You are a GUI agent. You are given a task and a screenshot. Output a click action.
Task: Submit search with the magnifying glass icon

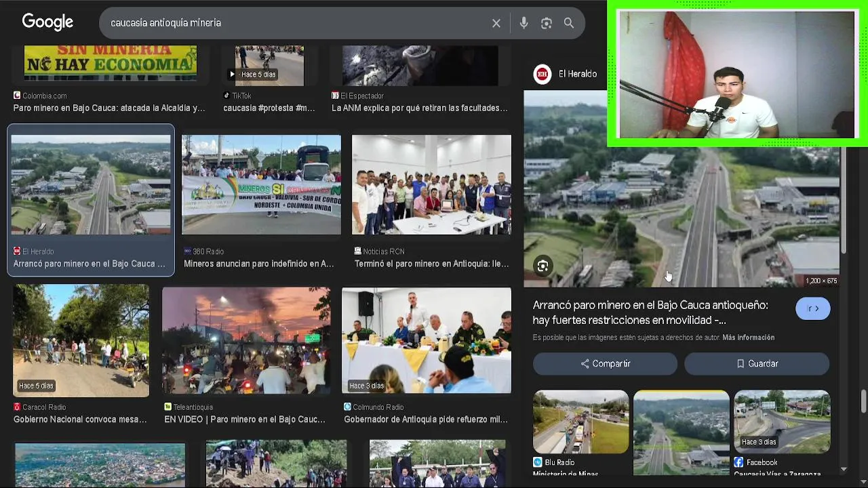pyautogui.click(x=569, y=23)
